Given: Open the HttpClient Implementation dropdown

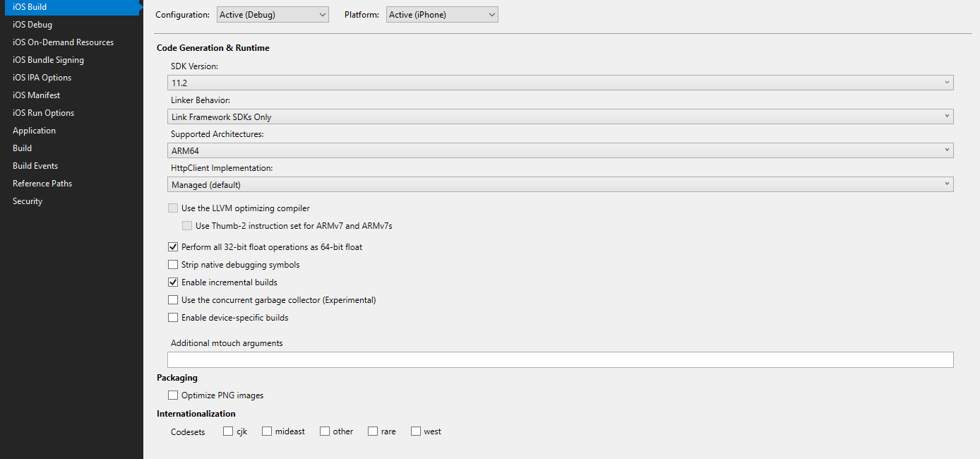Looking at the screenshot, I should [x=561, y=184].
